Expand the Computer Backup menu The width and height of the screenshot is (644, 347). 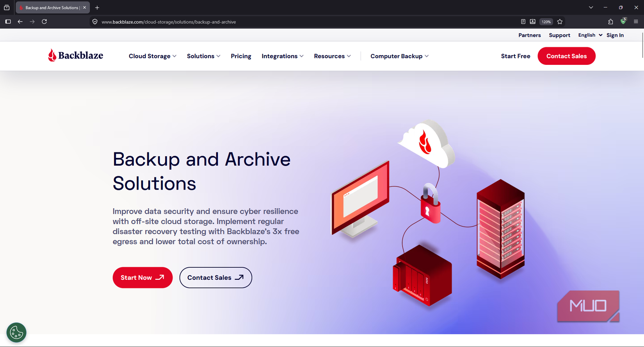tap(400, 56)
